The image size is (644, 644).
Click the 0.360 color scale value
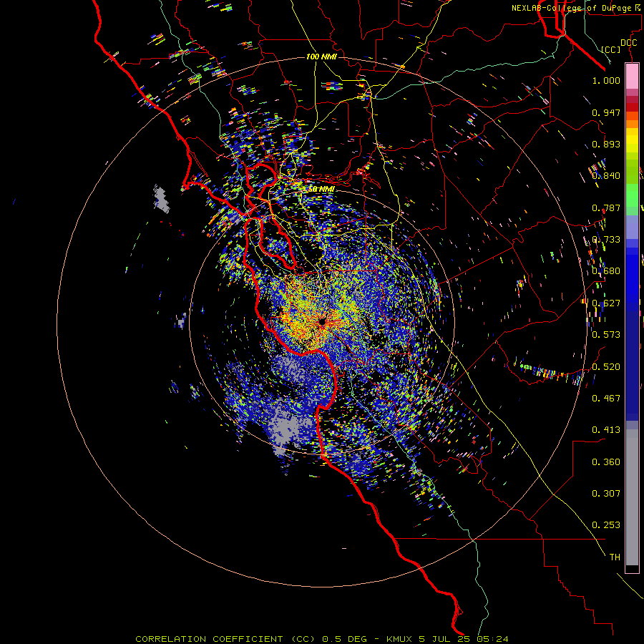coord(606,462)
